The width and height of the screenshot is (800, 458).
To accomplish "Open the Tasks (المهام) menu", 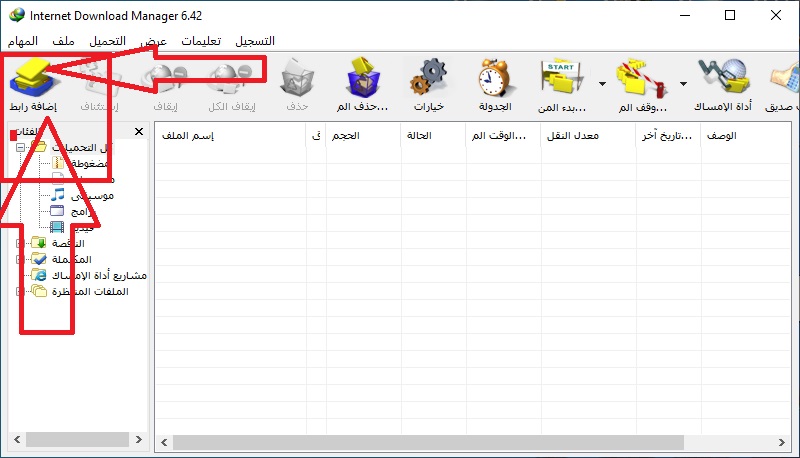I will tap(23, 41).
